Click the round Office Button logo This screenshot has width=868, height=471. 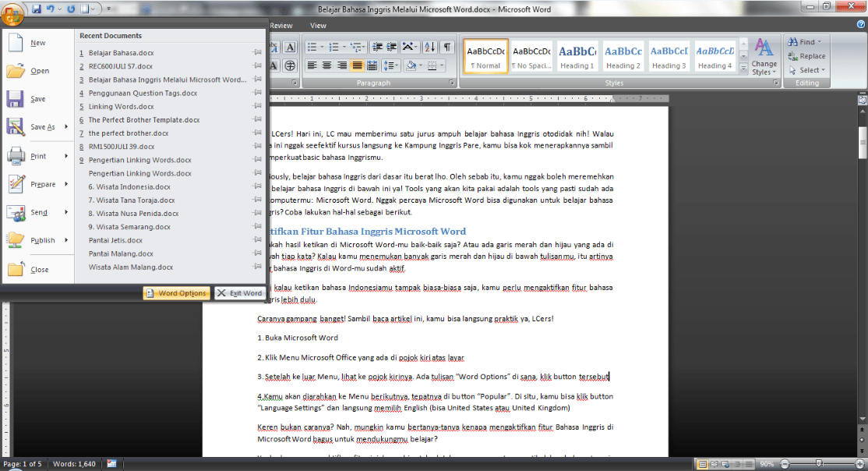pos(12,15)
